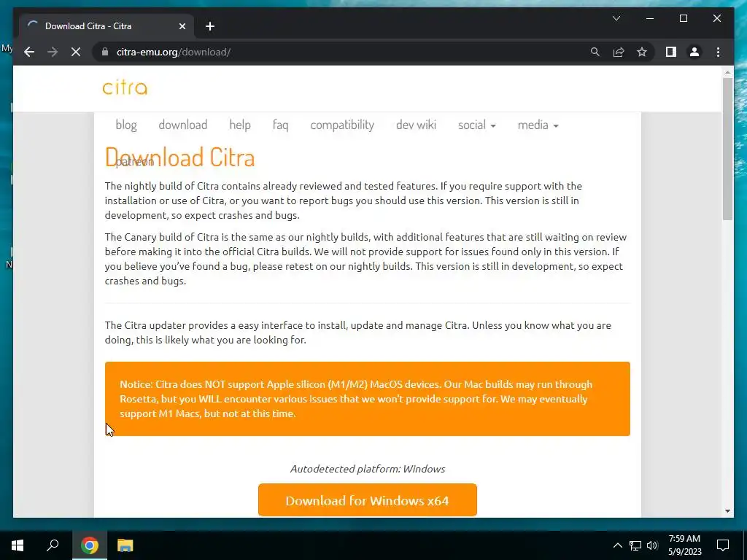Image resolution: width=747 pixels, height=560 pixels.
Task: Open Chrome side panel
Action: click(671, 52)
